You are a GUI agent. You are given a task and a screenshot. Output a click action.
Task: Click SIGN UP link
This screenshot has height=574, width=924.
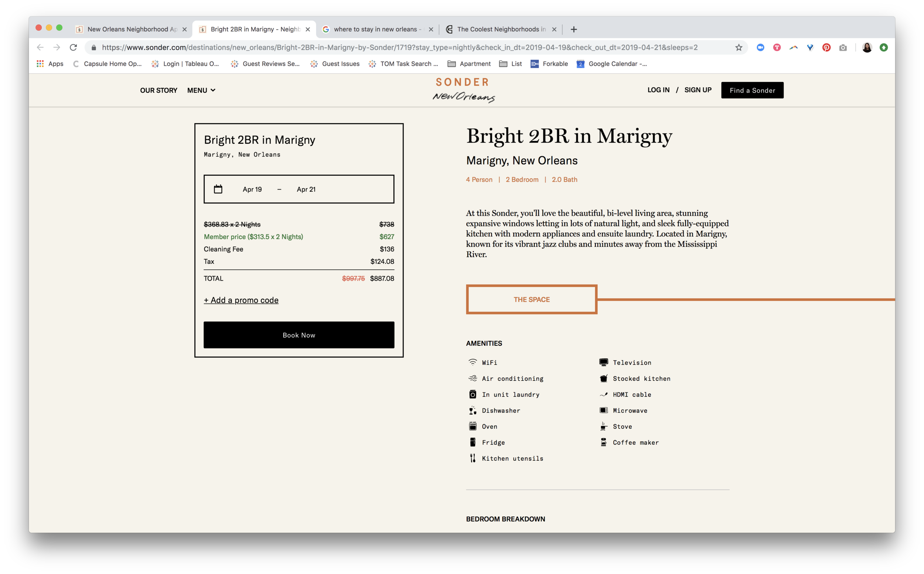point(698,90)
